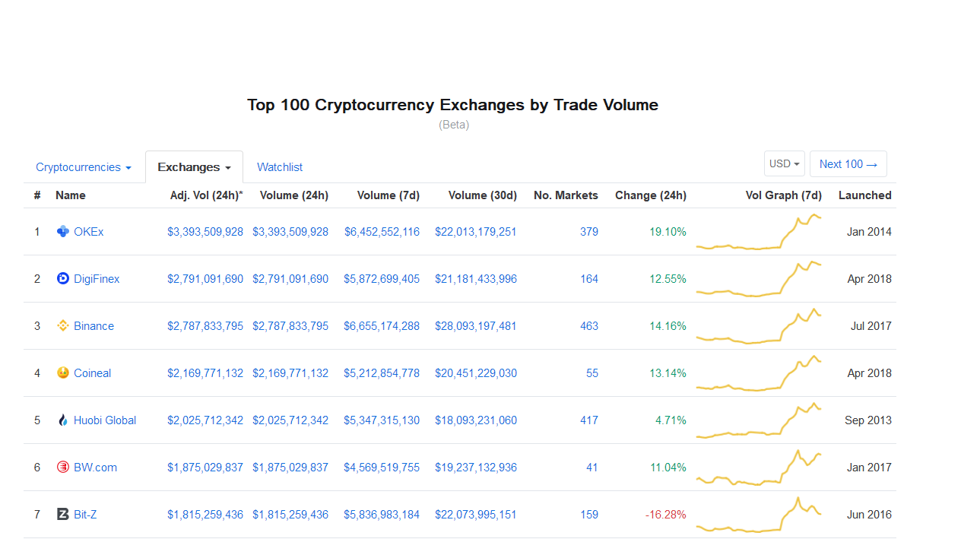Open the Cryptocurrencies dropdown tab
This screenshot has height=539, width=980.
point(84,167)
